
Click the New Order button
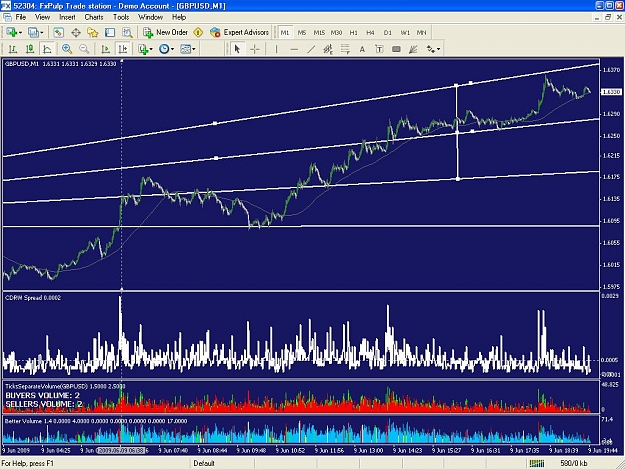coord(165,33)
